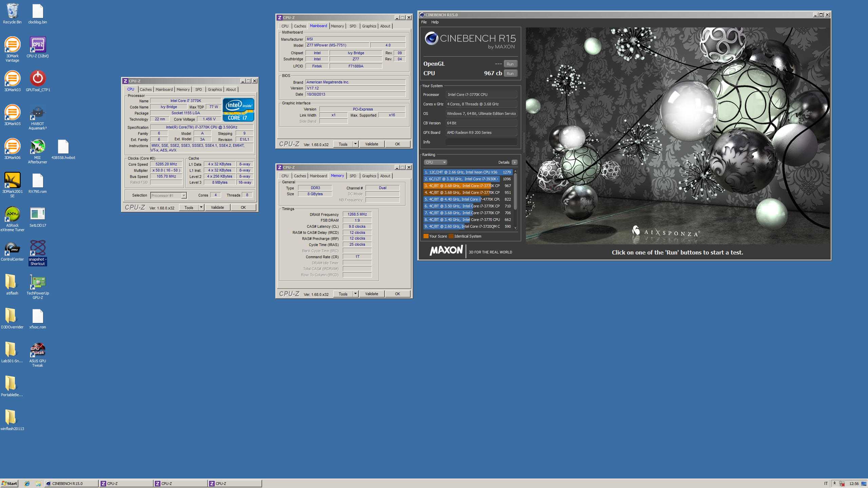Launch the CPU-Z (32bit) desktop shortcut
Image resolution: width=868 pixels, height=488 pixels.
[38, 47]
